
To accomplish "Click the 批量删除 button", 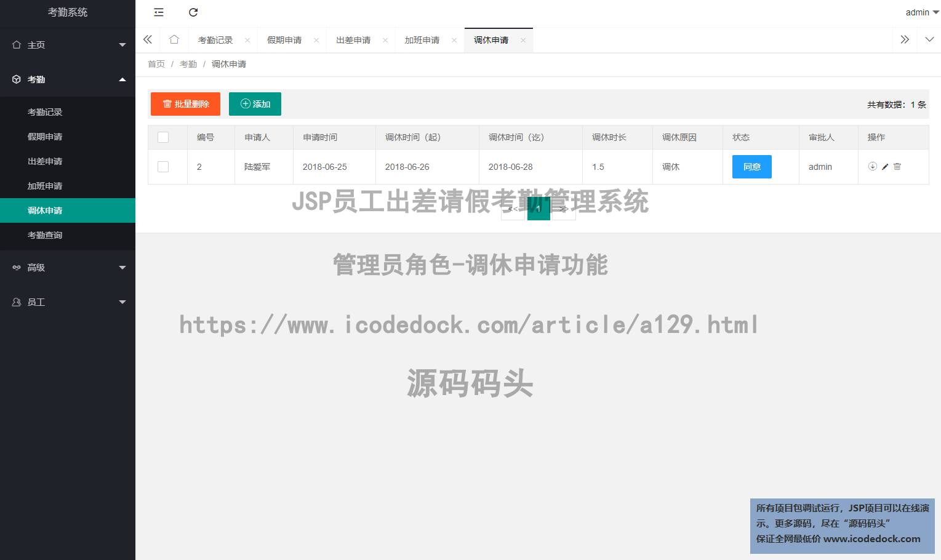I will pyautogui.click(x=185, y=104).
